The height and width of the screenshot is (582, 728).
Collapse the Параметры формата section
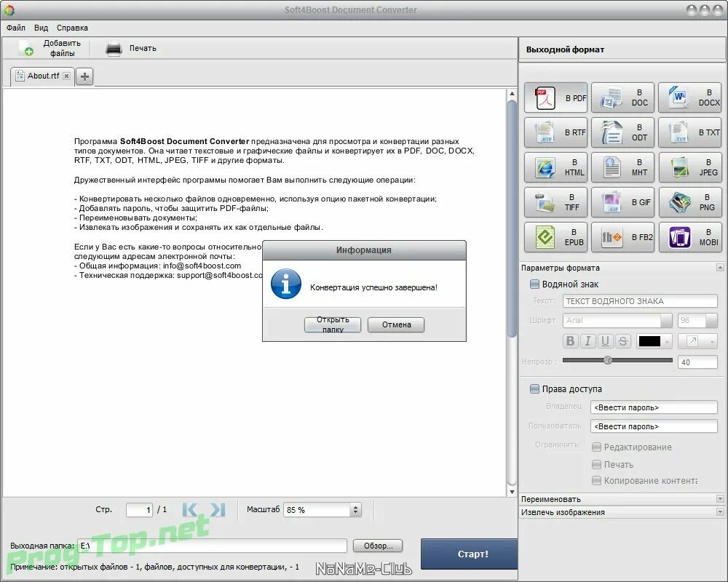pyautogui.click(x=720, y=267)
